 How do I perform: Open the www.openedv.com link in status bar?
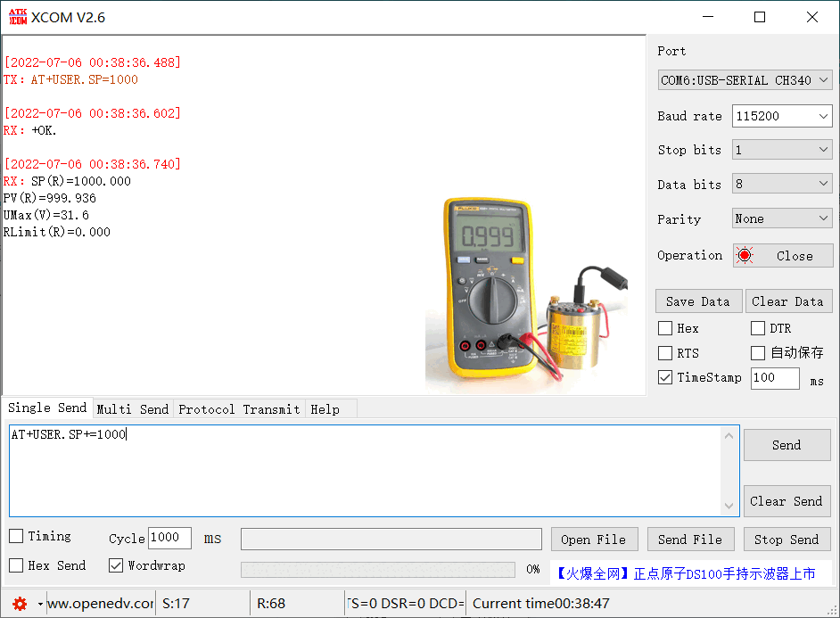[100, 604]
